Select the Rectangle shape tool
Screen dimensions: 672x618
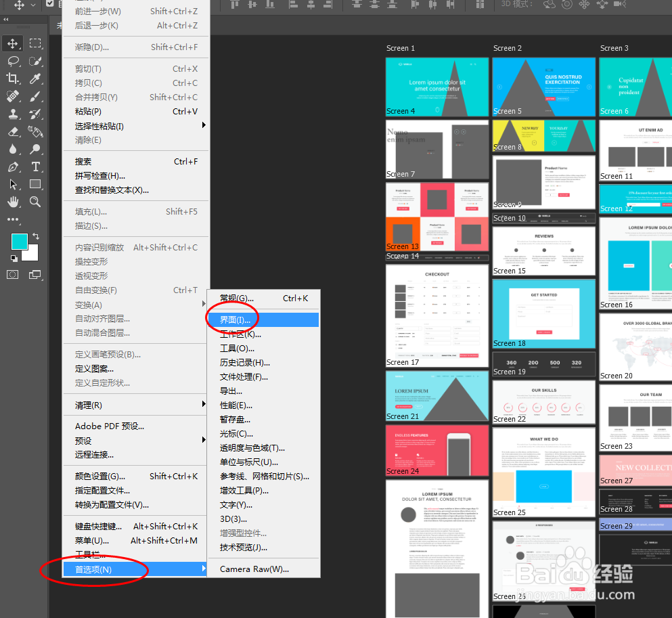pyautogui.click(x=35, y=184)
